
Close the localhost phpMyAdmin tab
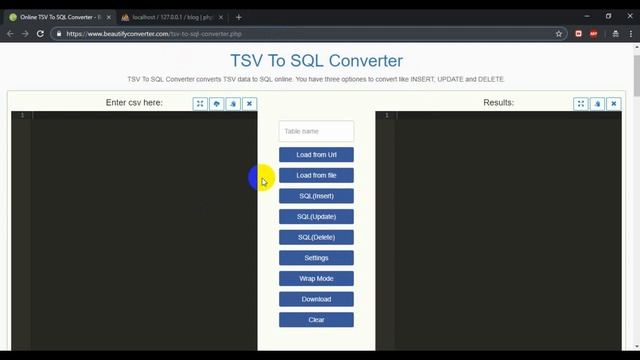(220, 17)
